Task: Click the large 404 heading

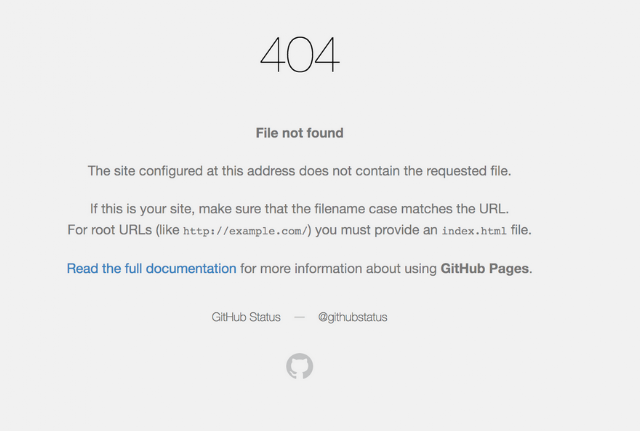Action: 300,54
